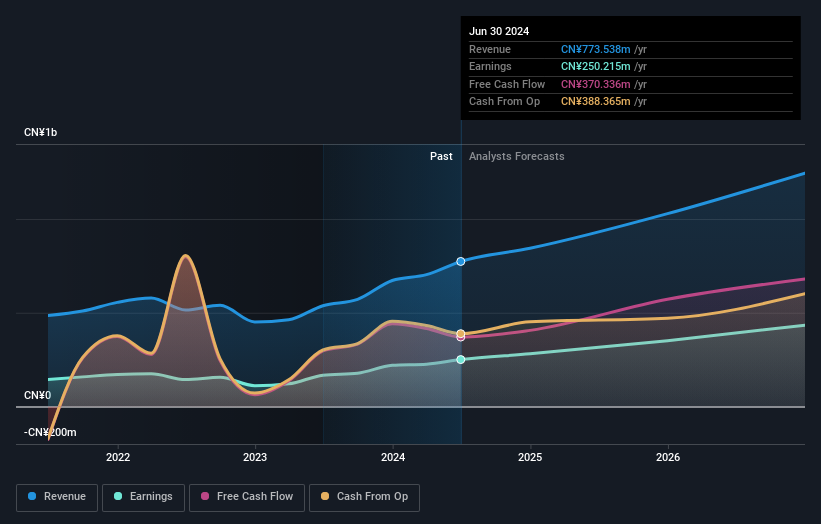Click the teal Earnings data point marker
Image resolution: width=821 pixels, height=524 pixels.
pos(460,359)
